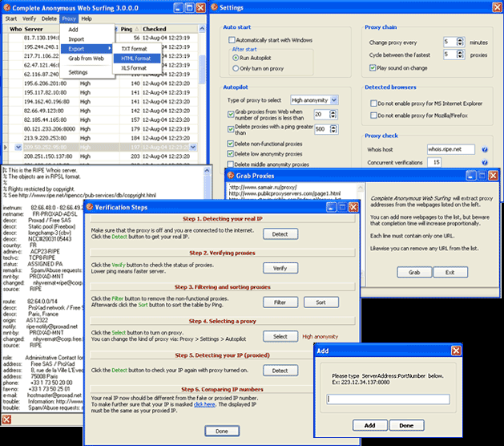Click the Select button in Step 4
This screenshot has height=446, width=504.
pyautogui.click(x=280, y=336)
